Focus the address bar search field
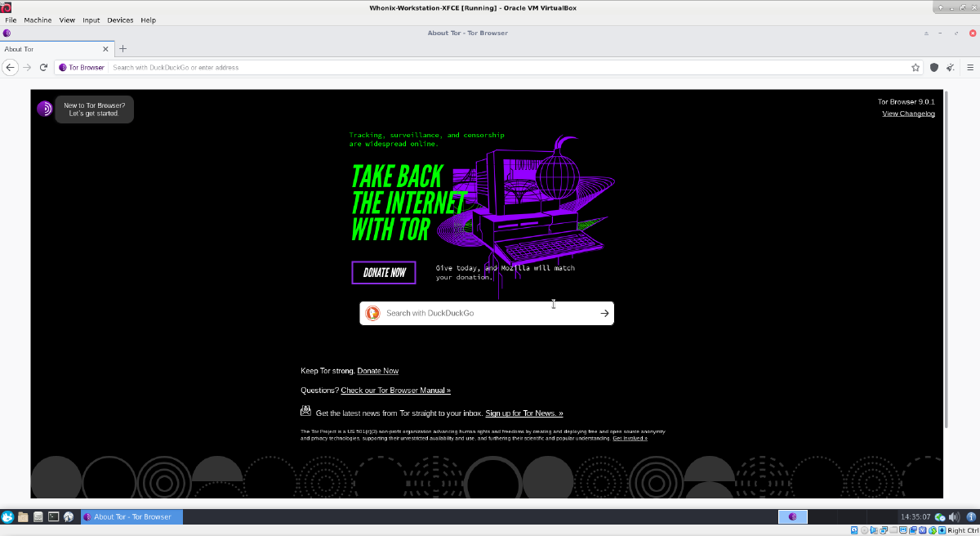 click(508, 67)
